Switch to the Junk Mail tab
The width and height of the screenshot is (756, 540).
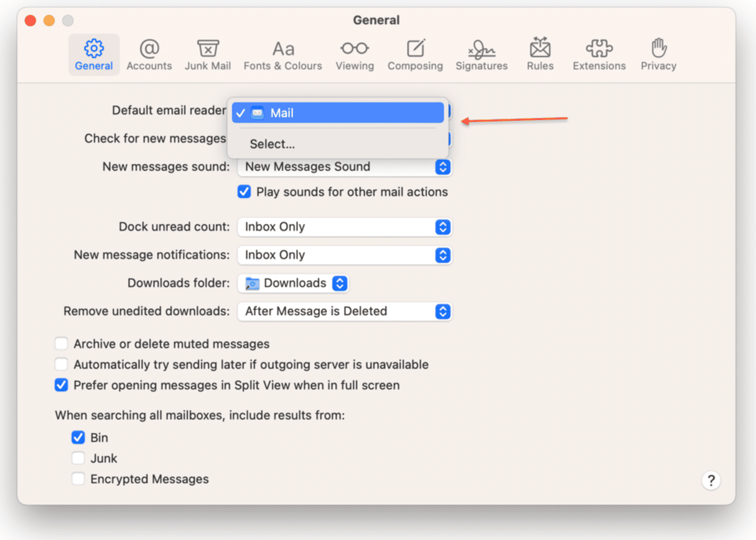208,55
